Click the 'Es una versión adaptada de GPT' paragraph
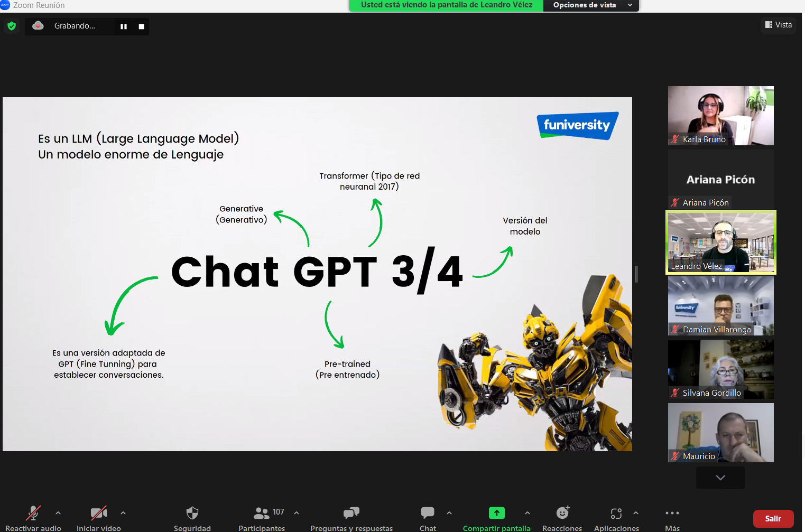This screenshot has height=532, width=805. click(x=108, y=364)
